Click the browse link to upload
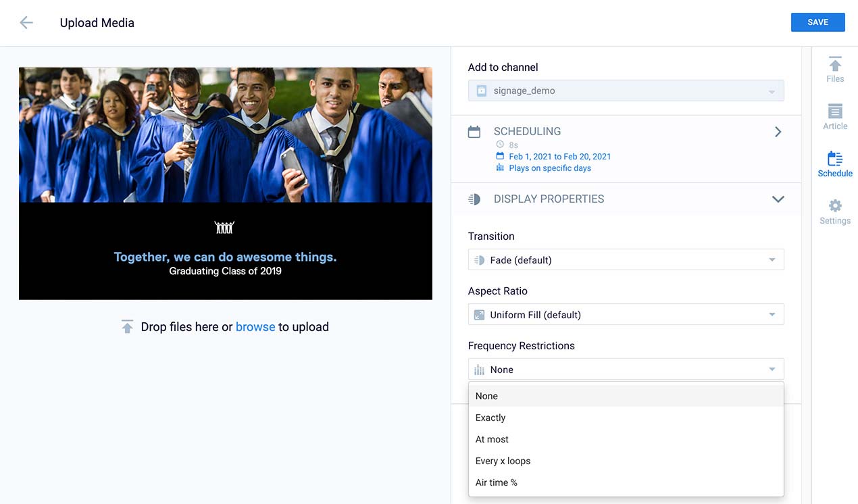The height and width of the screenshot is (504, 858). pos(255,327)
